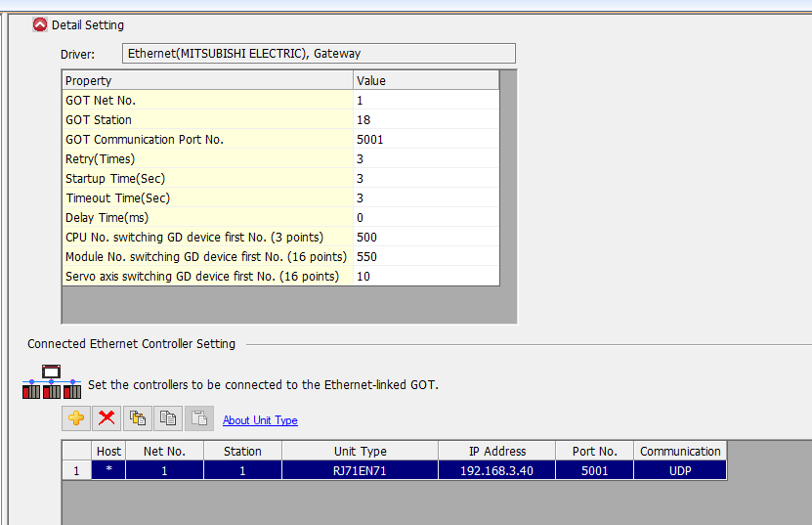Viewport: 812px width, 525px height.
Task: Select the Host asterisk cell in row 1
Action: [108, 470]
